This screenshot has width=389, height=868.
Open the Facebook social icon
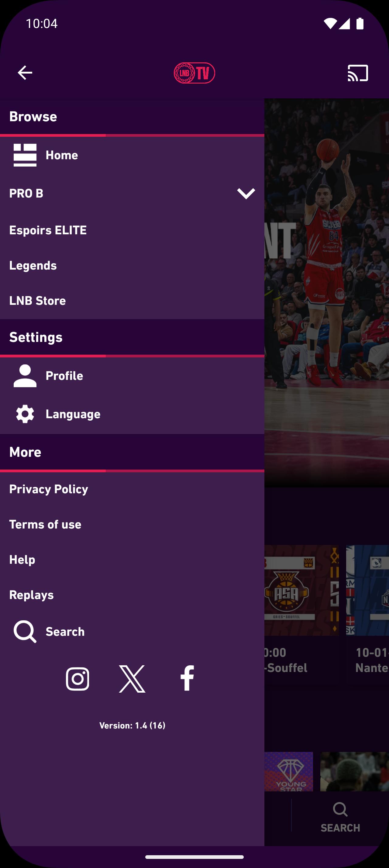click(187, 678)
